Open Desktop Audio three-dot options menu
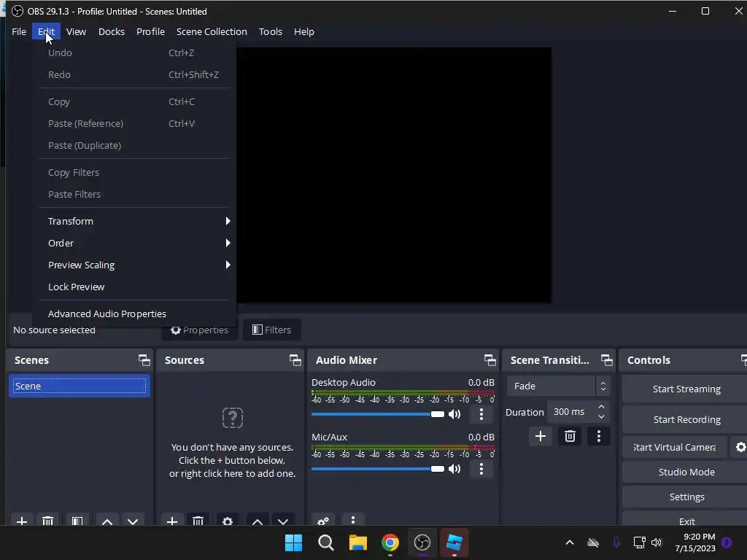This screenshot has height=560, width=747. [x=481, y=414]
